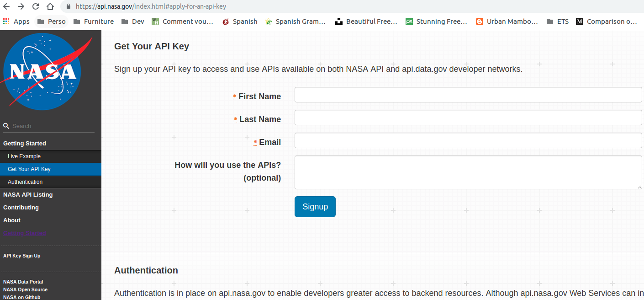Click the sidebar Search box
Image resolution: width=644 pixels, height=300 pixels.
click(50, 126)
